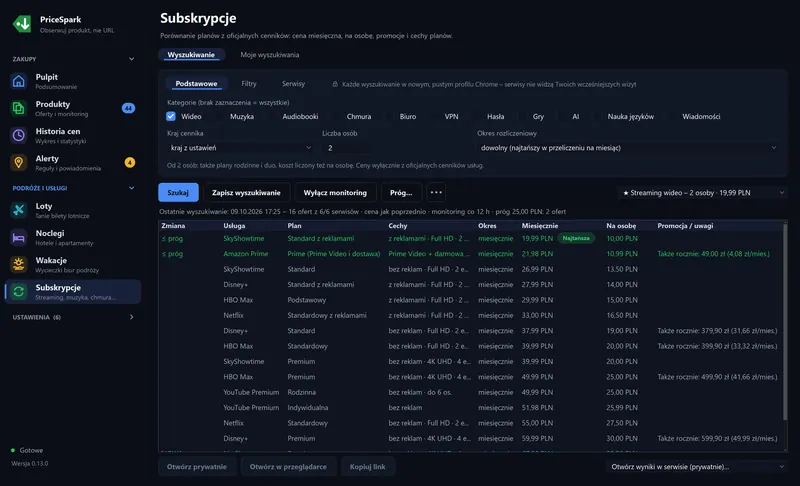Click the padlock icon beside Chrome profile note
This screenshot has height=486, width=800.
click(x=335, y=84)
